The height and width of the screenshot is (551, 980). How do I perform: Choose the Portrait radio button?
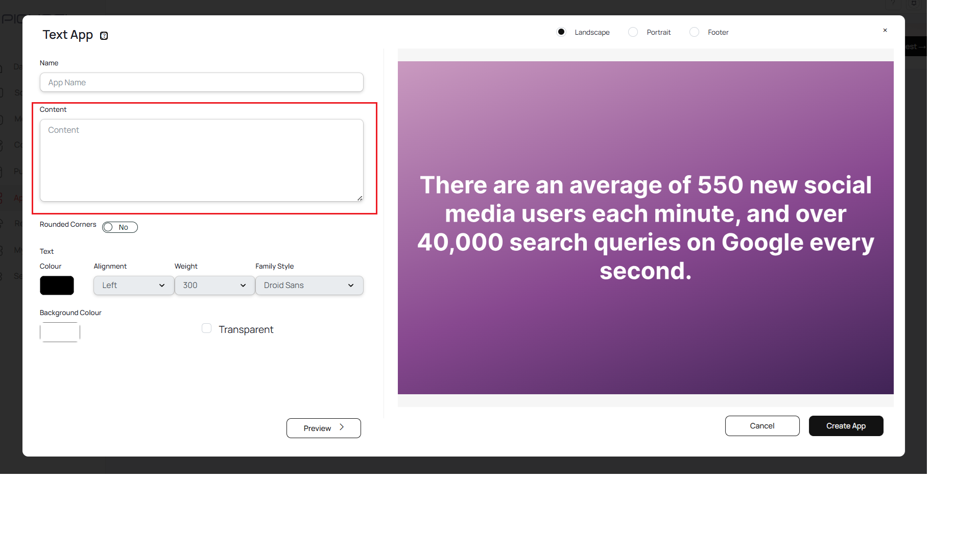click(x=633, y=32)
